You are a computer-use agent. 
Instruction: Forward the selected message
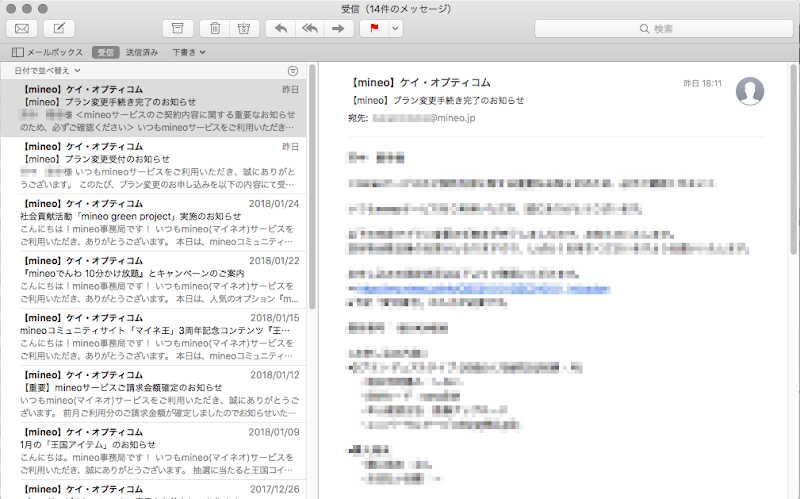point(338,29)
